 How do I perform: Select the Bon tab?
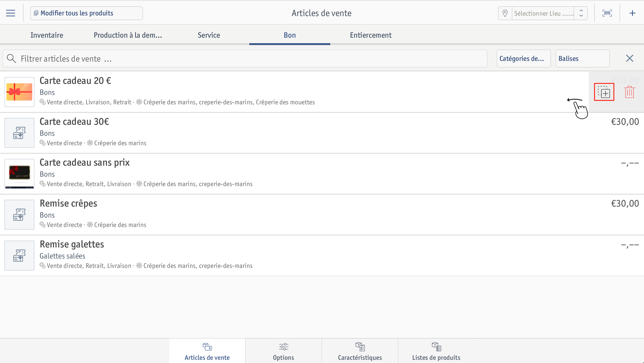click(290, 35)
